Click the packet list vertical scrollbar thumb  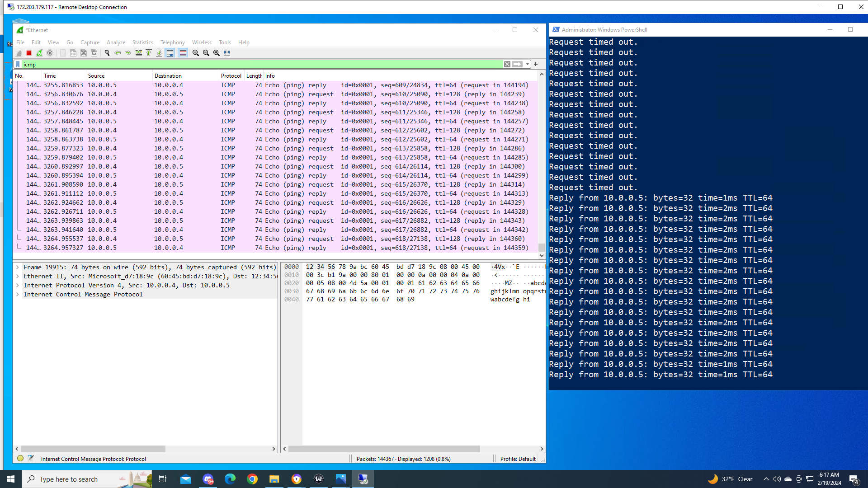542,248
